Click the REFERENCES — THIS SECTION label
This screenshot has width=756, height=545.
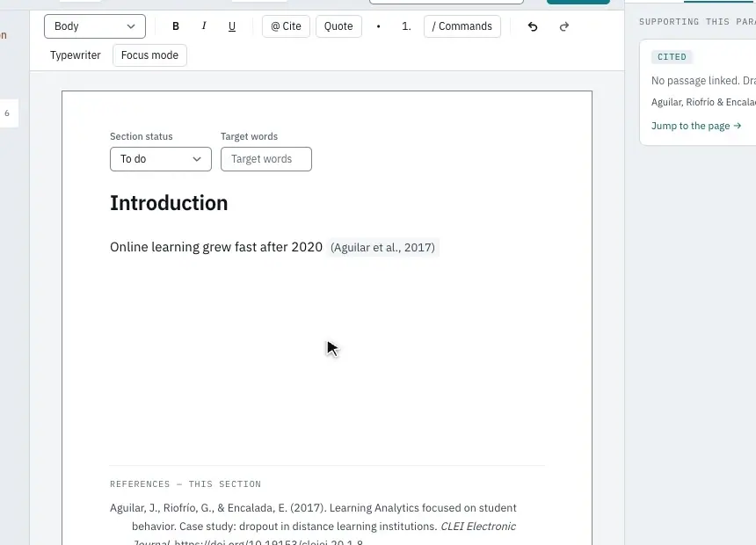(185, 483)
